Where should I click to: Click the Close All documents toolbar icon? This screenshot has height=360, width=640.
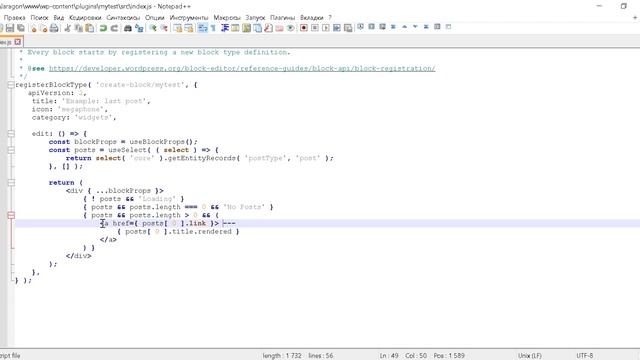point(43,28)
